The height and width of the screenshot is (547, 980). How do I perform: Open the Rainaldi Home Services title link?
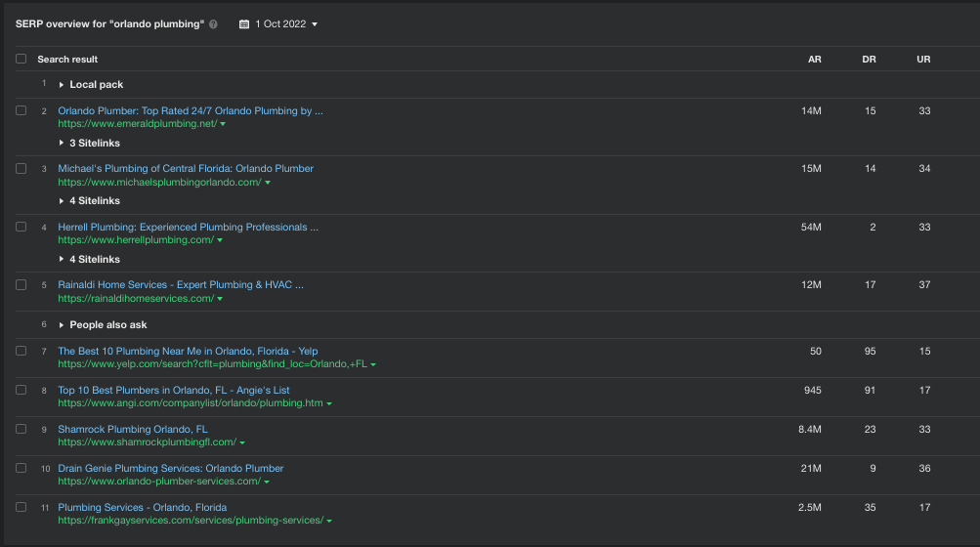181,285
